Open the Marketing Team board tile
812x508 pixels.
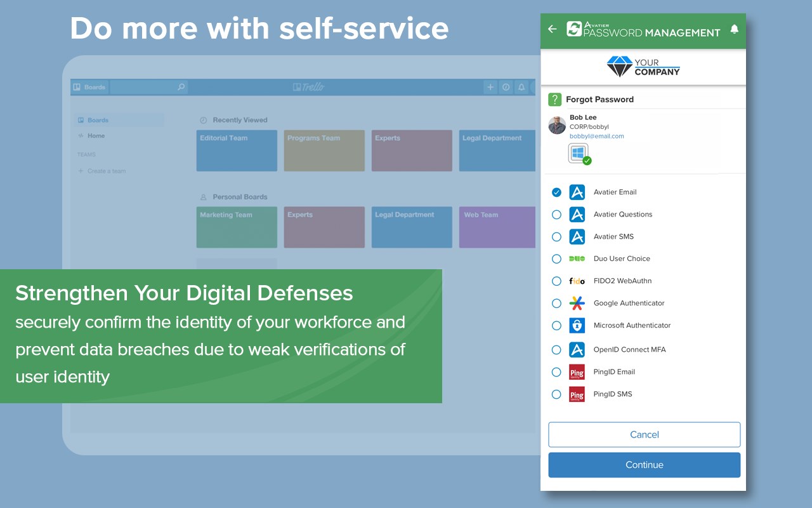point(237,227)
